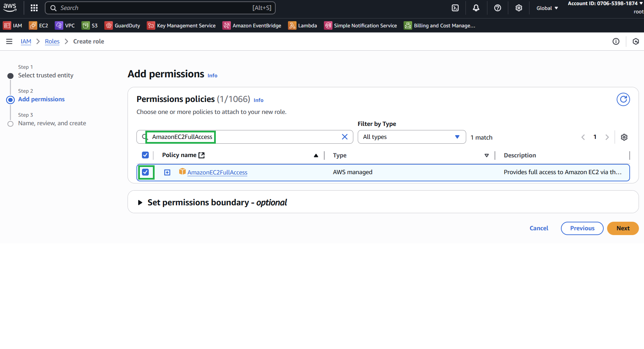Click the AWS managed type cell
Viewport: 644px width, 349px height.
[353, 172]
